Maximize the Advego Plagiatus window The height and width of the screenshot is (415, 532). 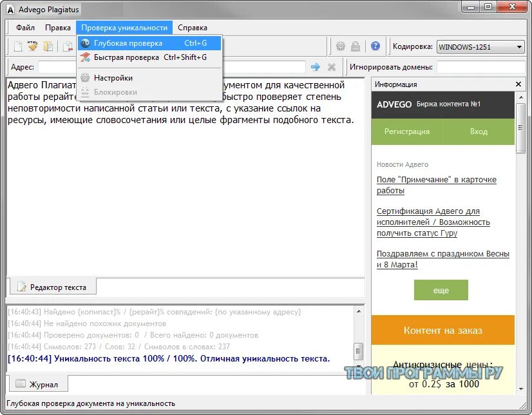[x=488, y=6]
